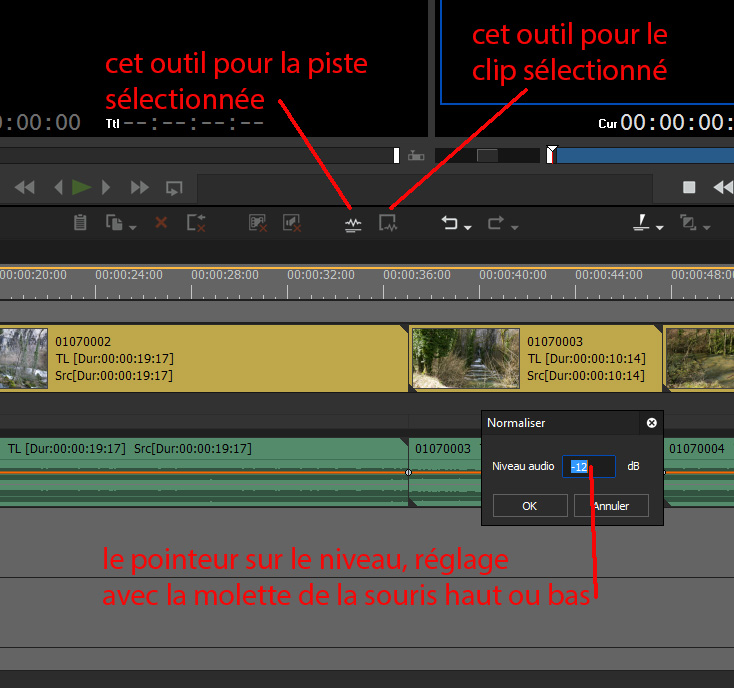Click 'TL [Dur:00:00:10:14]' text
The height and width of the screenshot is (688, 734).
tap(587, 359)
